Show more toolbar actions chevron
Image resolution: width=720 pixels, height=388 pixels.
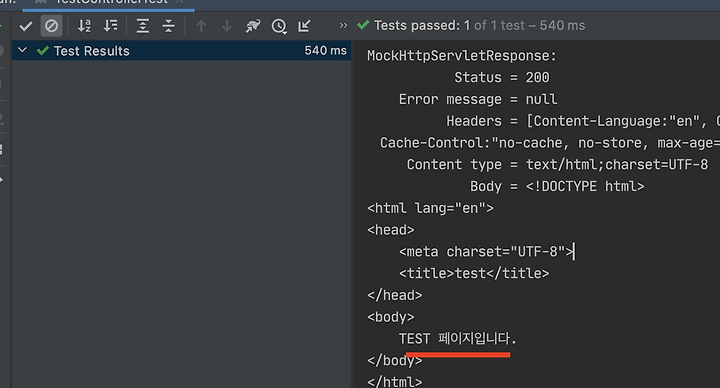343,25
